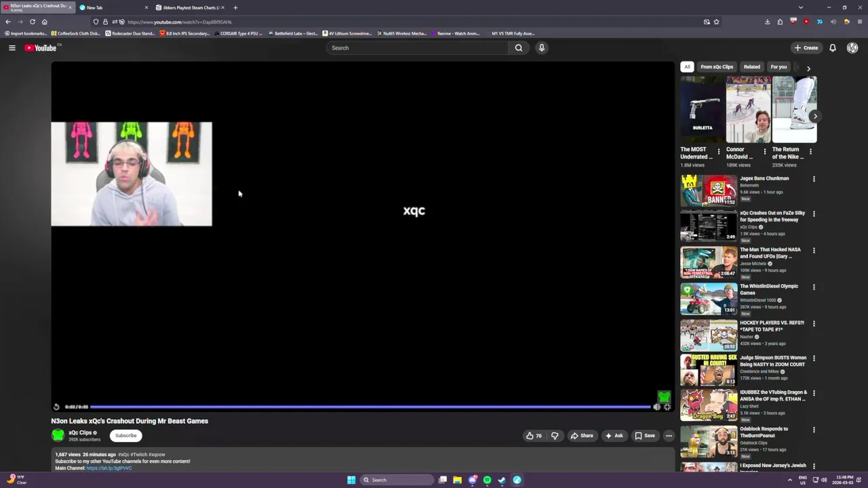Open the bit.ly main channel link
The image size is (868, 488).
(x=109, y=468)
